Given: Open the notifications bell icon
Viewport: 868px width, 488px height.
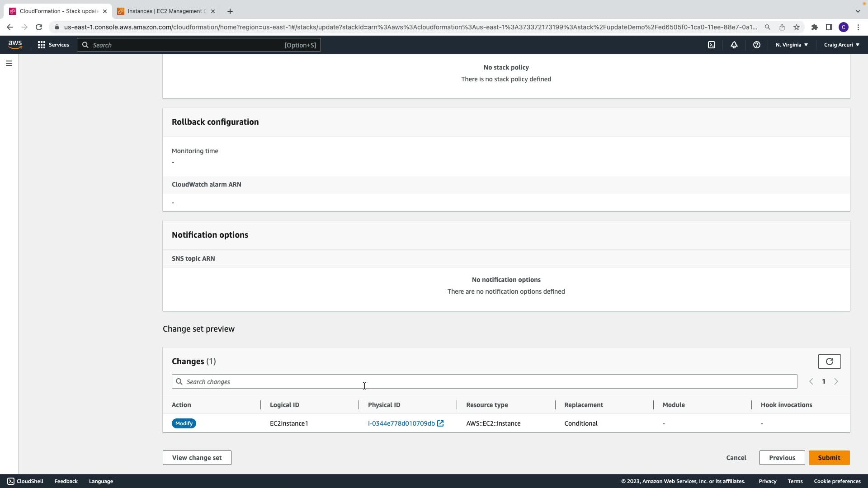Looking at the screenshot, I should (734, 45).
